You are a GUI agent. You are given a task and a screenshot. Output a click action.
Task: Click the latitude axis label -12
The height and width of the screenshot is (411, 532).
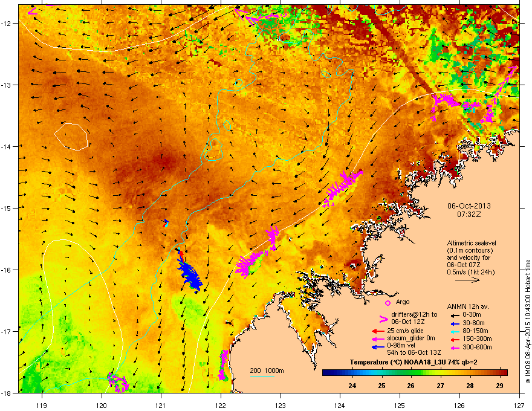(x=7, y=24)
